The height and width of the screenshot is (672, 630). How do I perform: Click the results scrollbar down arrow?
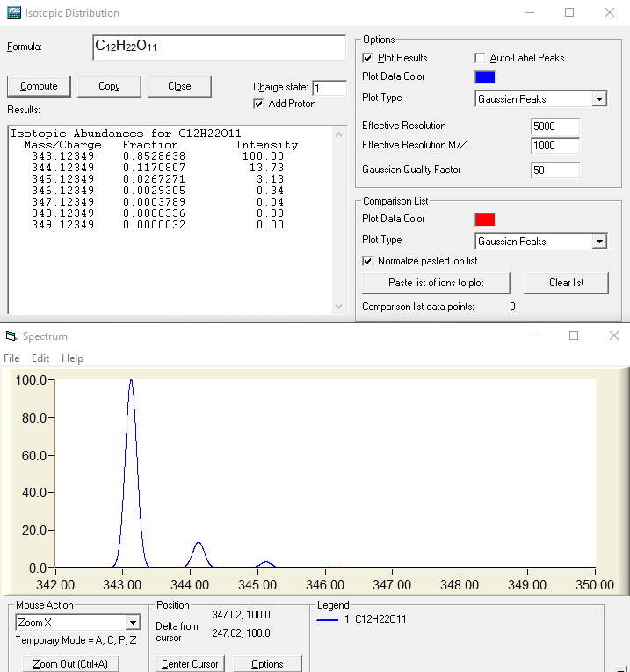338,306
